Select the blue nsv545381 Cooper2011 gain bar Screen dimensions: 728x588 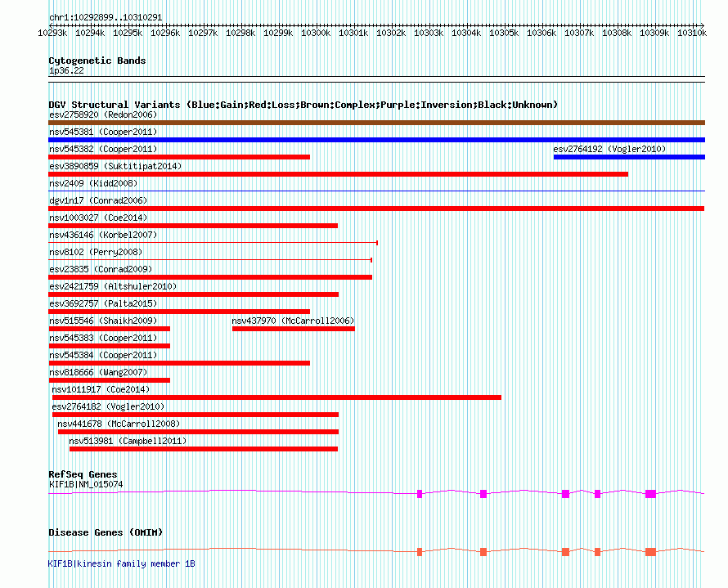tap(376, 140)
